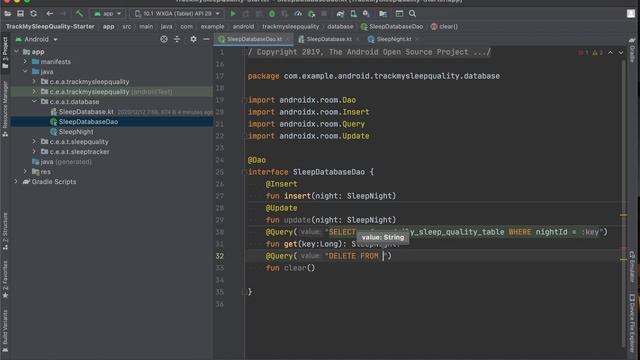Hide the Project panel via minus icon
The width and height of the screenshot is (640, 360).
207,39
